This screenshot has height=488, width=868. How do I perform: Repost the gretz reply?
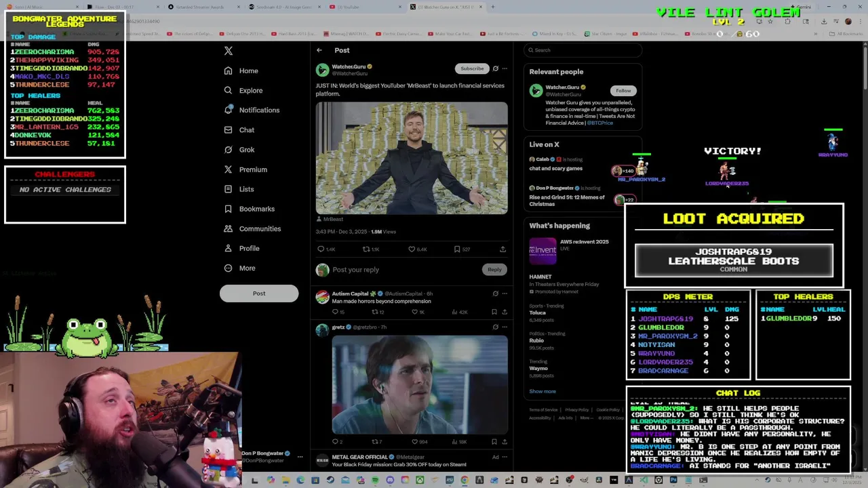[x=375, y=442]
